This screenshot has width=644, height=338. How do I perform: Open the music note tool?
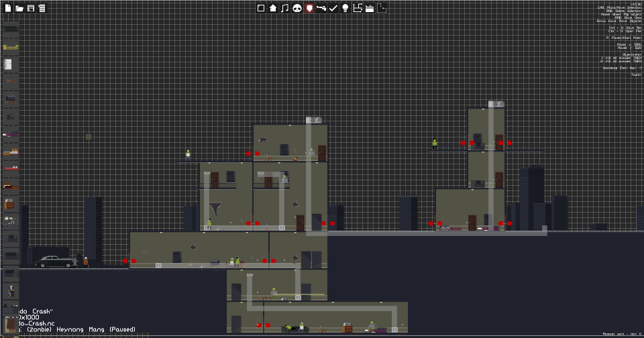click(284, 8)
